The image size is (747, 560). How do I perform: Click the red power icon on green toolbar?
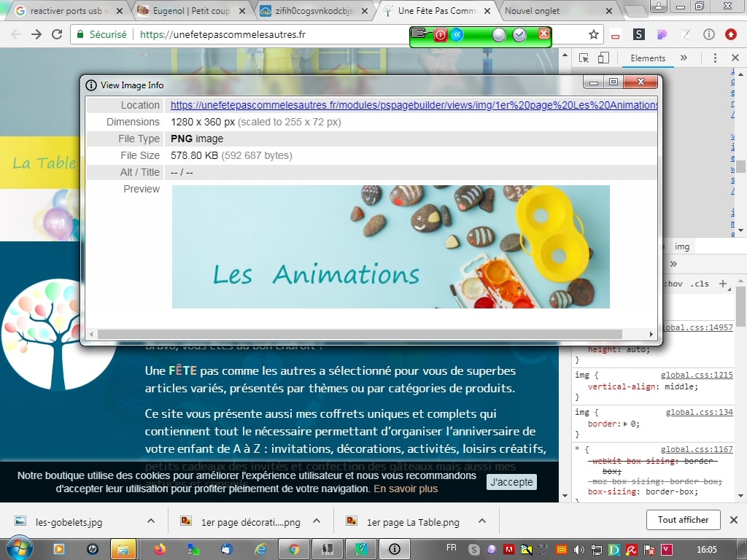[441, 35]
